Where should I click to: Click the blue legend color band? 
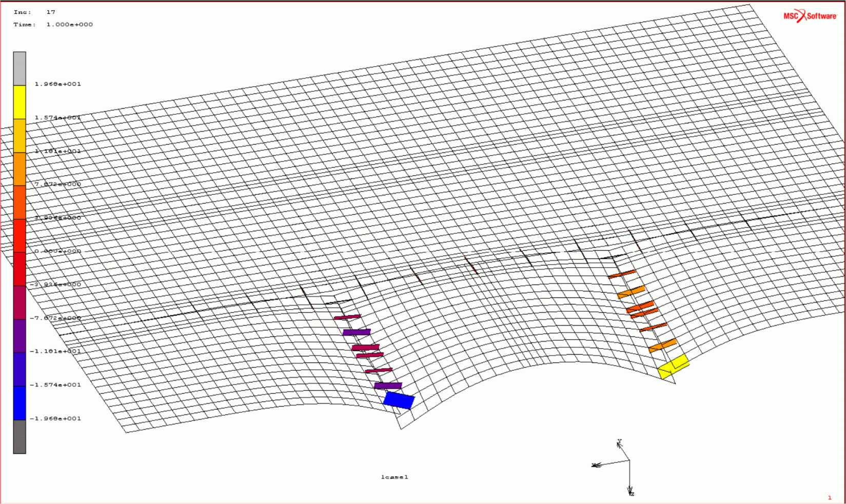(19, 403)
